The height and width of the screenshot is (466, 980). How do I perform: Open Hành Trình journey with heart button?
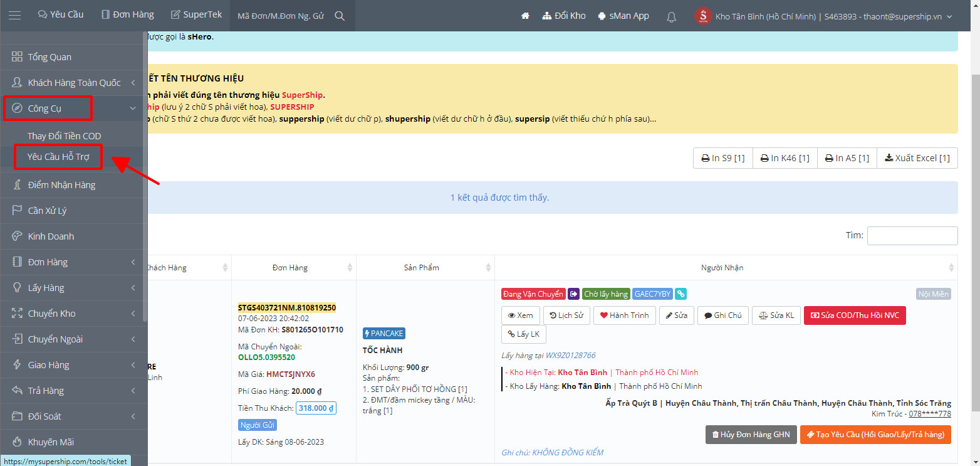[625, 315]
